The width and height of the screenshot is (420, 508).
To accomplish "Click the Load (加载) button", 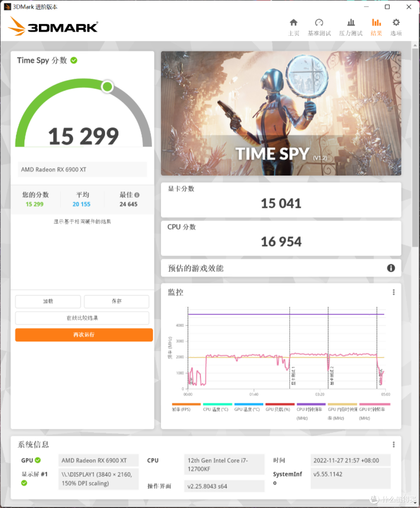I will point(48,301).
